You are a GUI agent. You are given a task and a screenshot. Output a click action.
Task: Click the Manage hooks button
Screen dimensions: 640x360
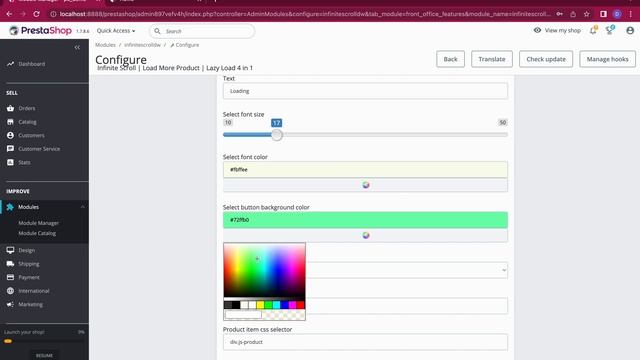click(x=607, y=59)
